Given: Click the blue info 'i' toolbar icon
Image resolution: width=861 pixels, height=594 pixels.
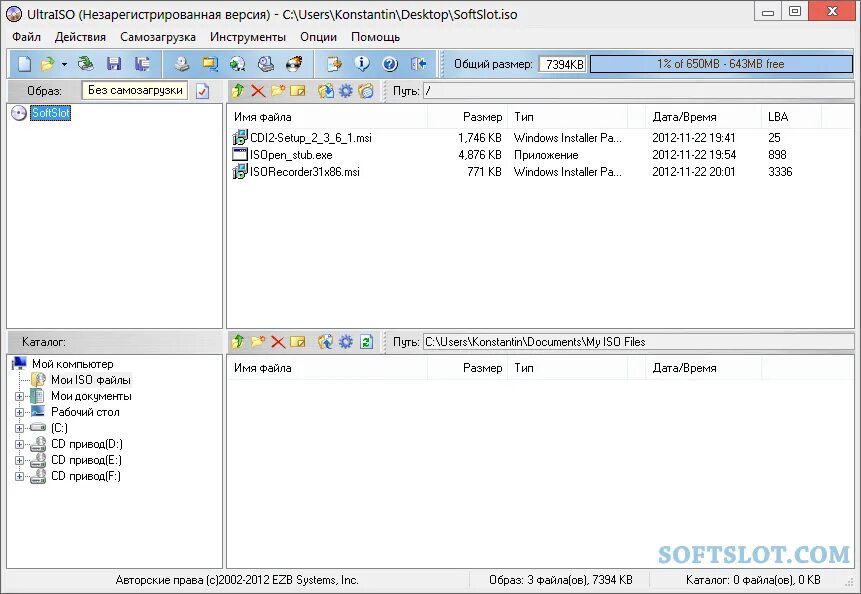Looking at the screenshot, I should point(362,64).
